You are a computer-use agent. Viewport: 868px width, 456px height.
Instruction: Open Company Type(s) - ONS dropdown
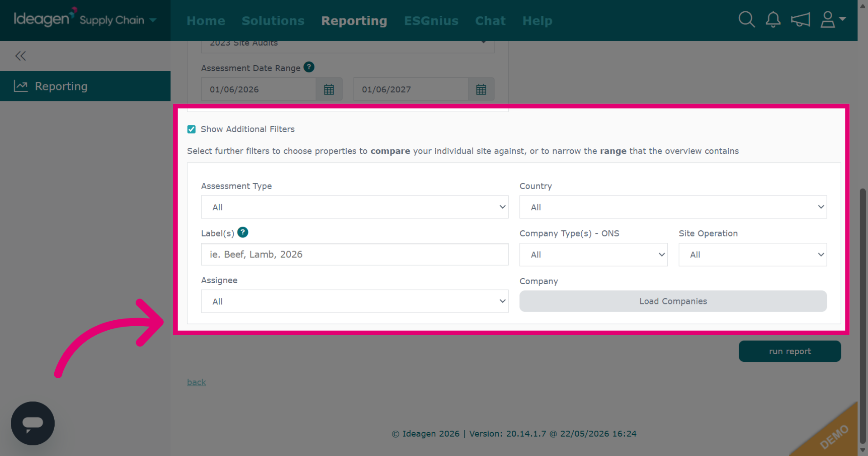coord(593,255)
